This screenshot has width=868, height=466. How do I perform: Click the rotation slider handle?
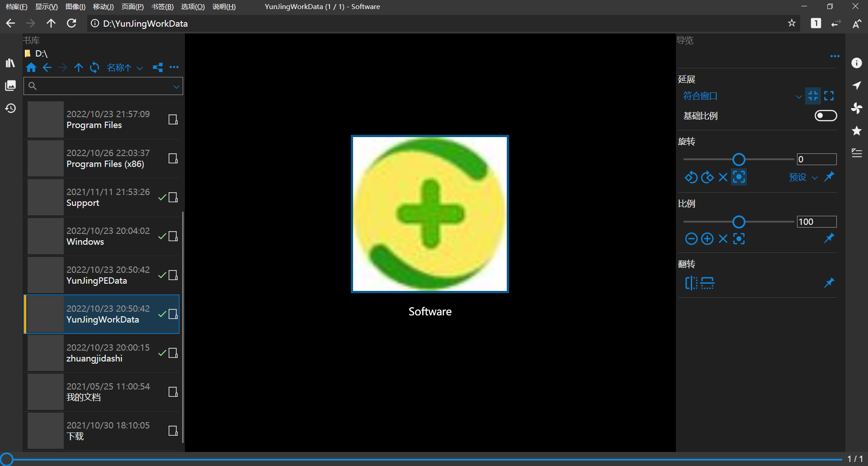(739, 159)
